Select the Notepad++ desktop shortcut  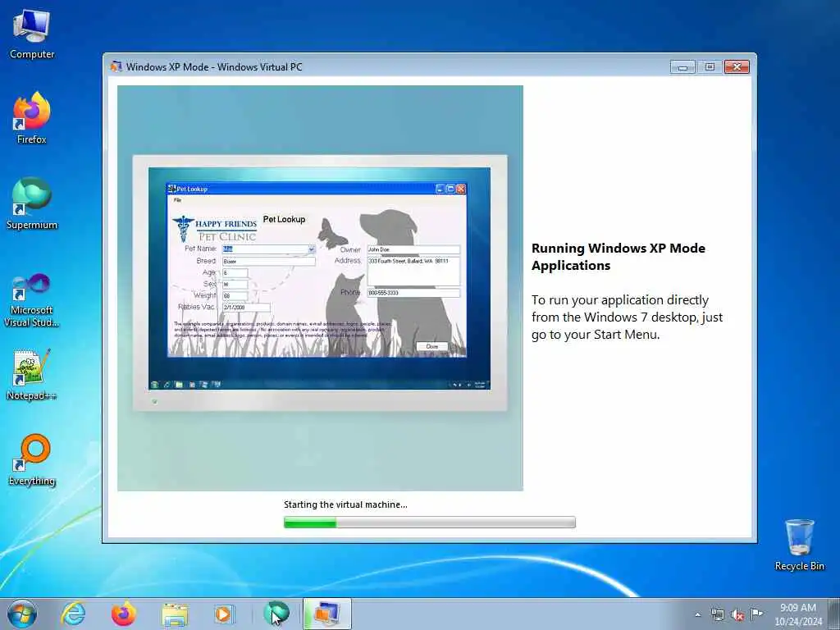click(x=32, y=374)
